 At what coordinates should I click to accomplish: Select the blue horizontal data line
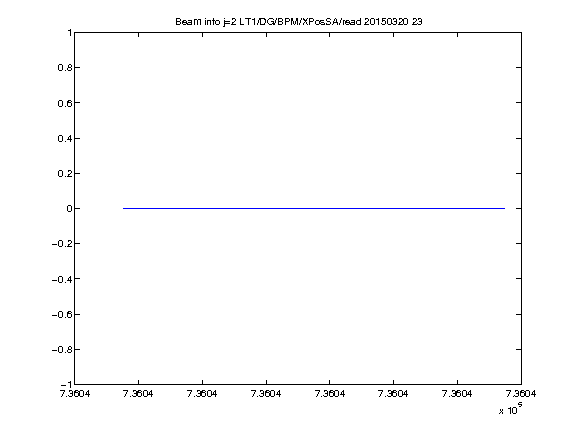(314, 208)
